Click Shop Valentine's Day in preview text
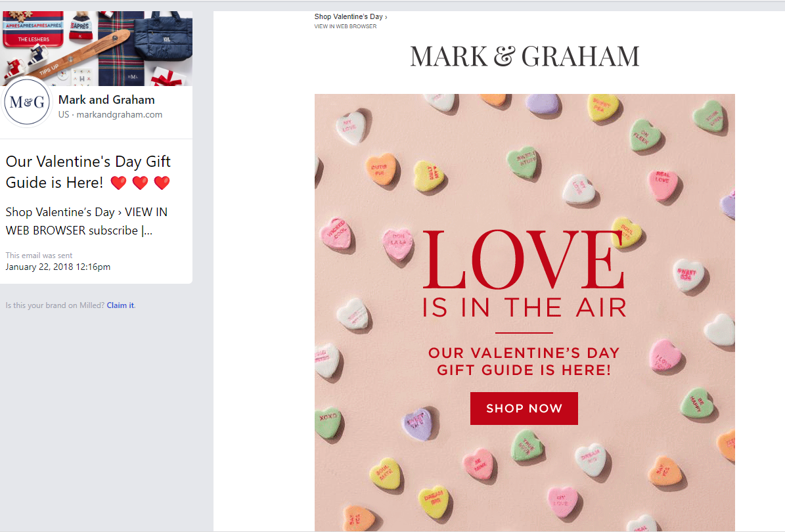 click(60, 211)
